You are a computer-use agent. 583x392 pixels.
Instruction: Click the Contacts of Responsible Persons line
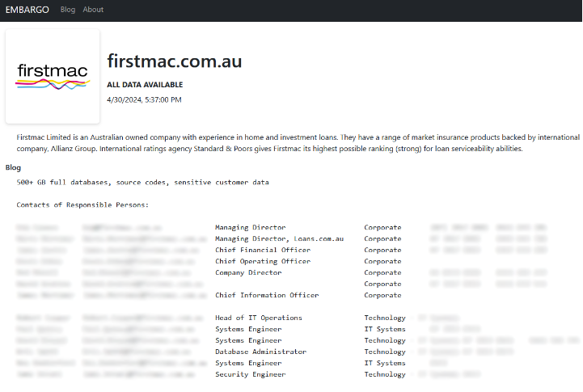(x=82, y=205)
